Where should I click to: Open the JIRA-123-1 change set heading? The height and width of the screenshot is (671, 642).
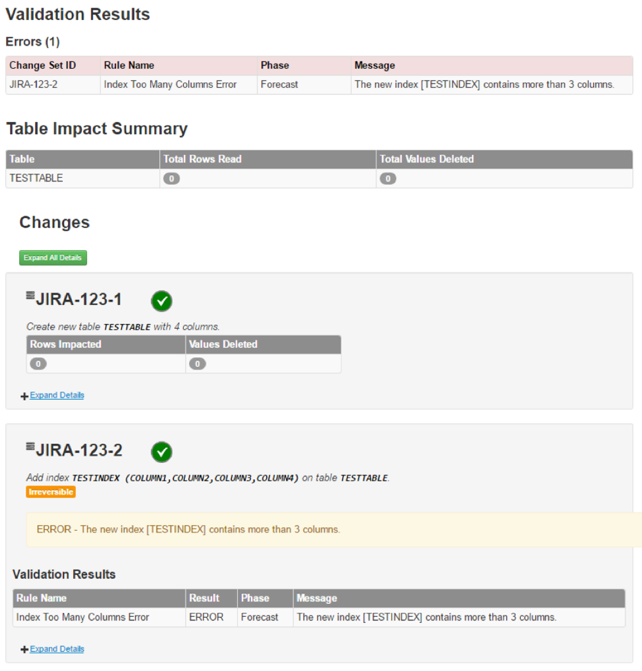79,300
